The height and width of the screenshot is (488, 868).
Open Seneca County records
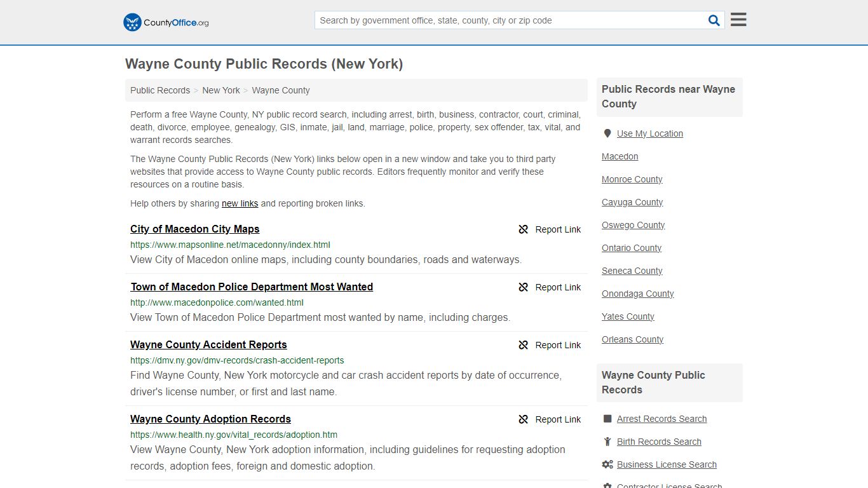tap(632, 271)
